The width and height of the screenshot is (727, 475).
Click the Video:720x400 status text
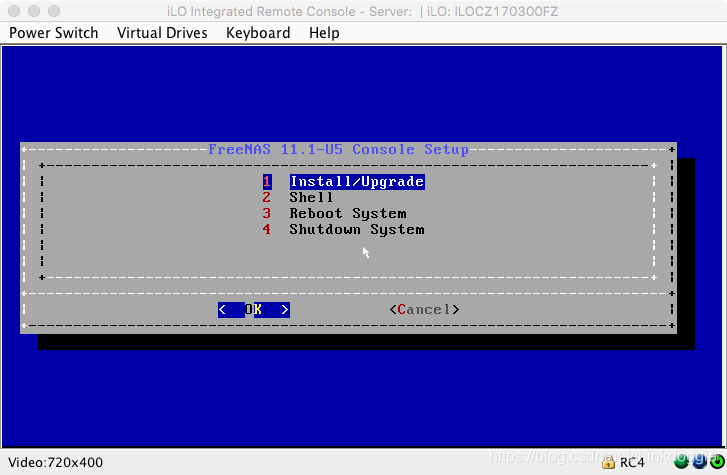pyautogui.click(x=56, y=462)
